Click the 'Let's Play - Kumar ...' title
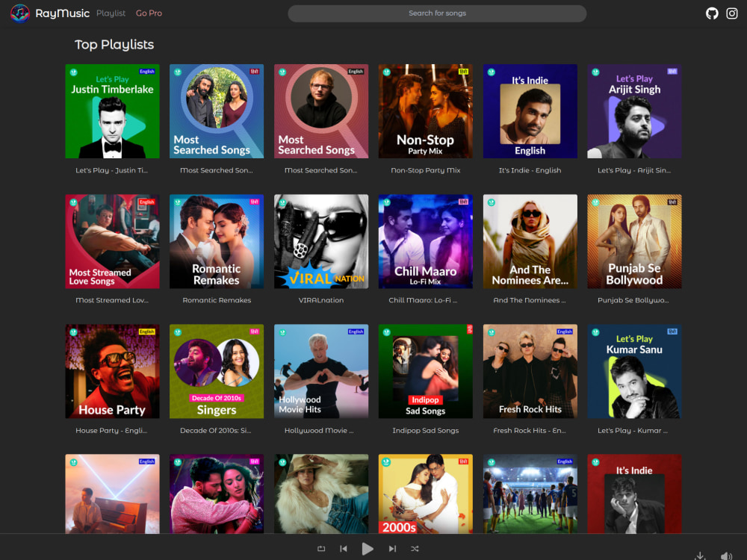 633,431
